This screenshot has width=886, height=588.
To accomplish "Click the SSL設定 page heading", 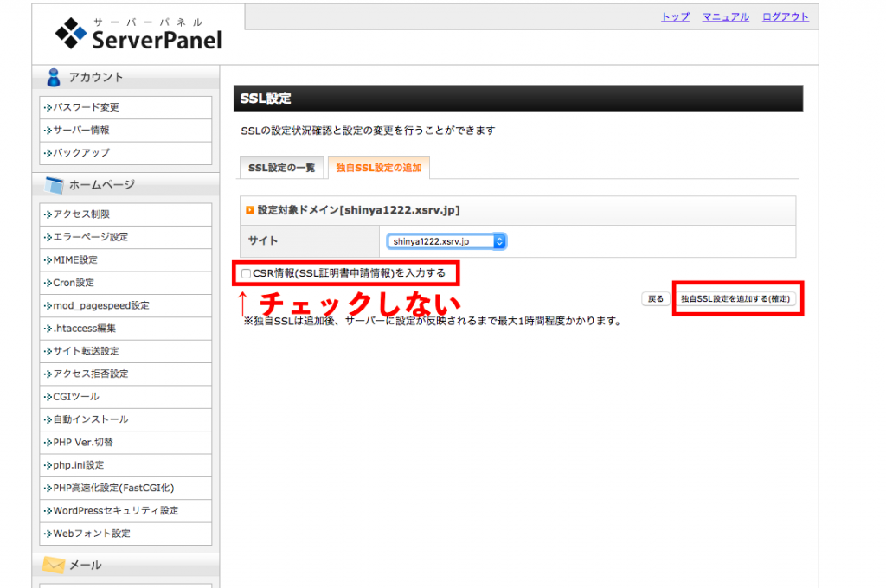I will pos(266,99).
